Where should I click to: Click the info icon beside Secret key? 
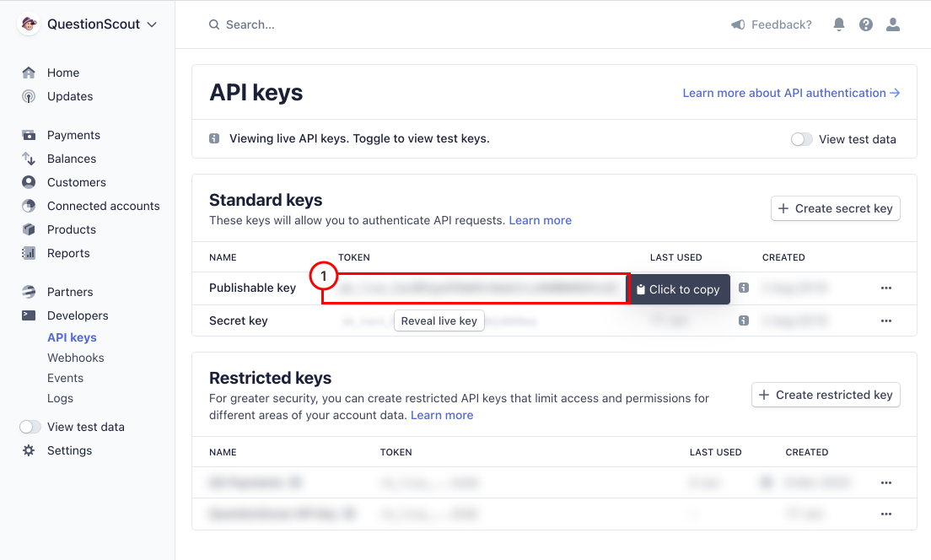click(x=744, y=320)
